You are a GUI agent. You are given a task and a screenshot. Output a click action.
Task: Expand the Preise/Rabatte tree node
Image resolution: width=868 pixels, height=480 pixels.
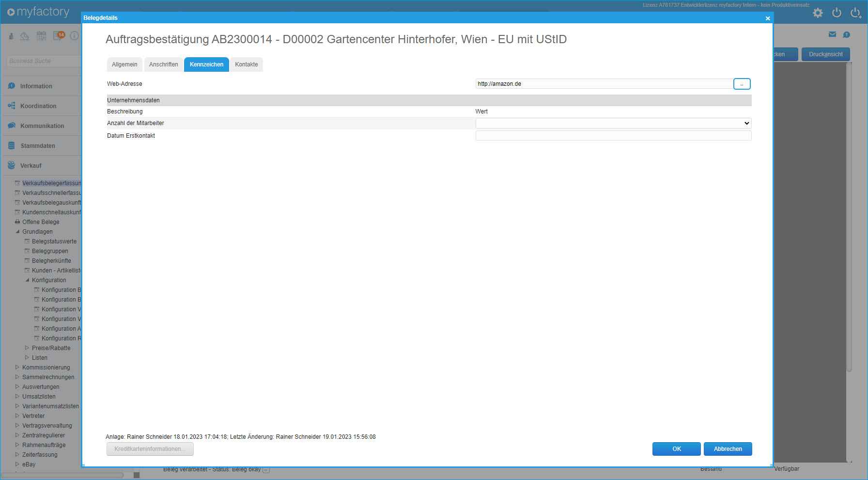pyautogui.click(x=27, y=348)
